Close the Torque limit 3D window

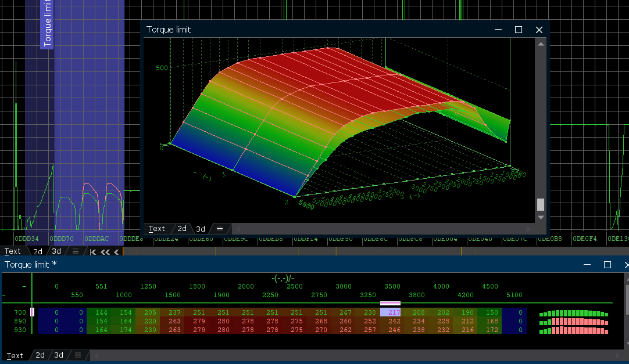[539, 30]
